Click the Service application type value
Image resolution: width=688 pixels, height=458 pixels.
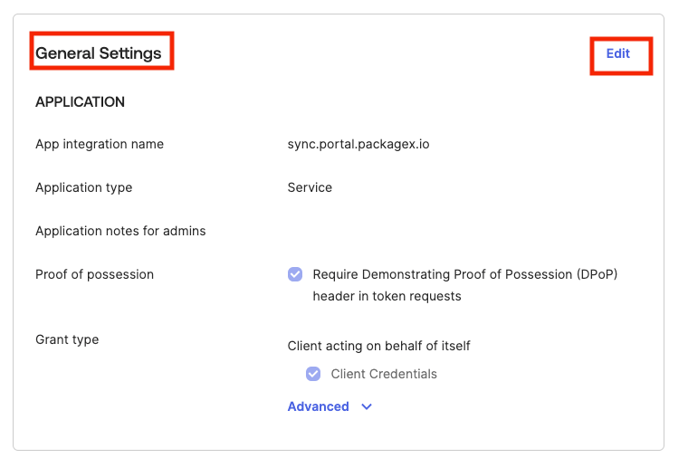point(310,187)
